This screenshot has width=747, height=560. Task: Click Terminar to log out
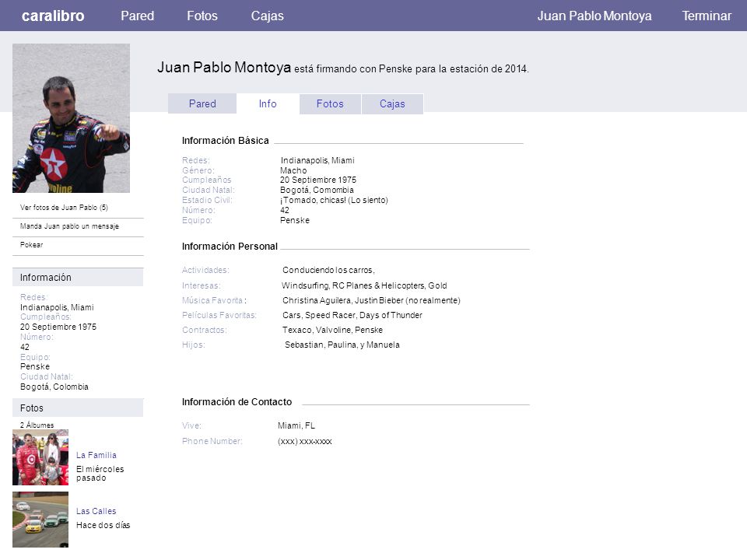tap(706, 16)
